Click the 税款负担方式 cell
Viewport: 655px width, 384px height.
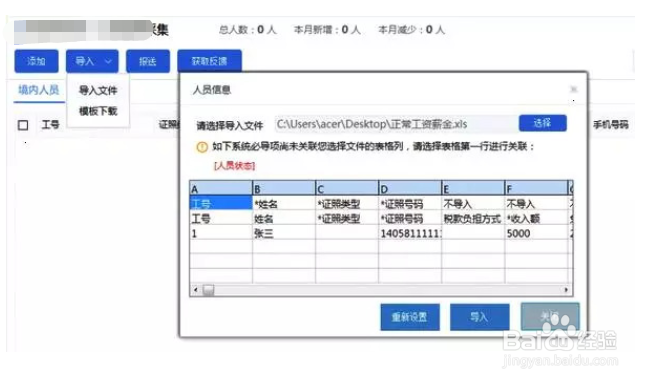pyautogui.click(x=473, y=218)
